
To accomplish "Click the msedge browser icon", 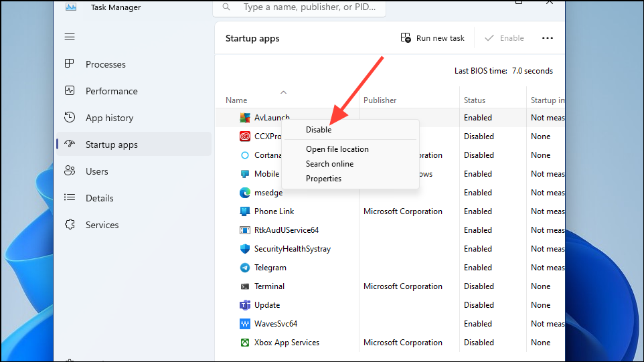I will tap(245, 193).
